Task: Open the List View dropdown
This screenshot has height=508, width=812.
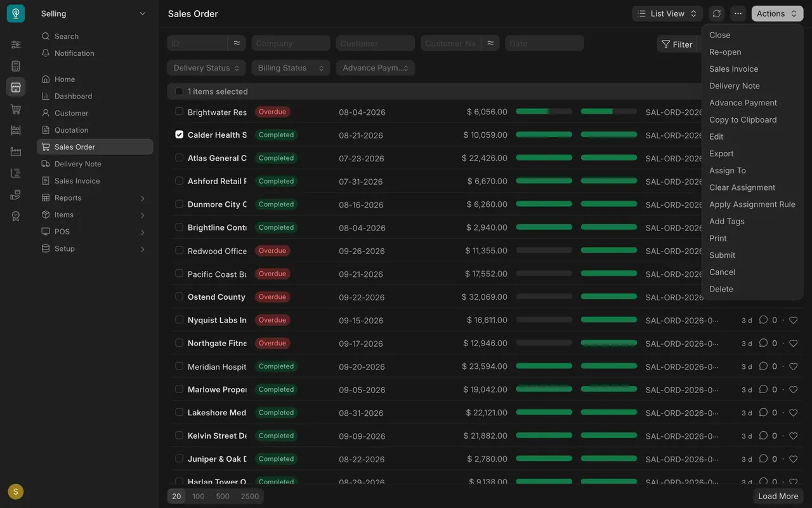Action: pyautogui.click(x=667, y=13)
